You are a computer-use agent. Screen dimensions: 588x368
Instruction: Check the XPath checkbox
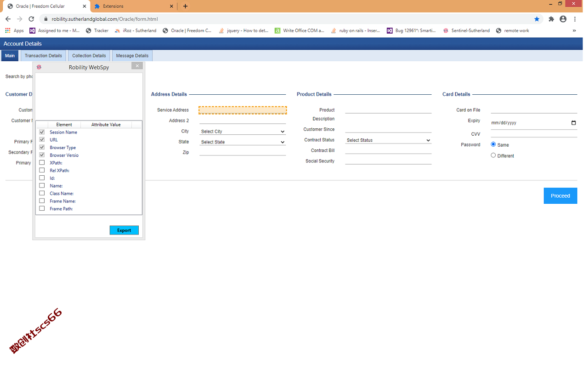click(42, 162)
